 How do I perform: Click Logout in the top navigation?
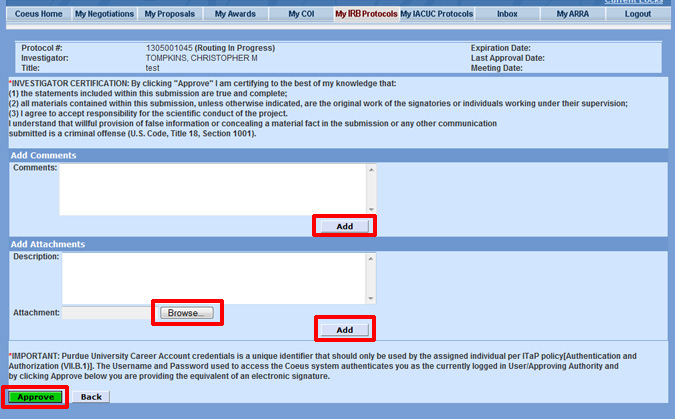[x=637, y=15]
